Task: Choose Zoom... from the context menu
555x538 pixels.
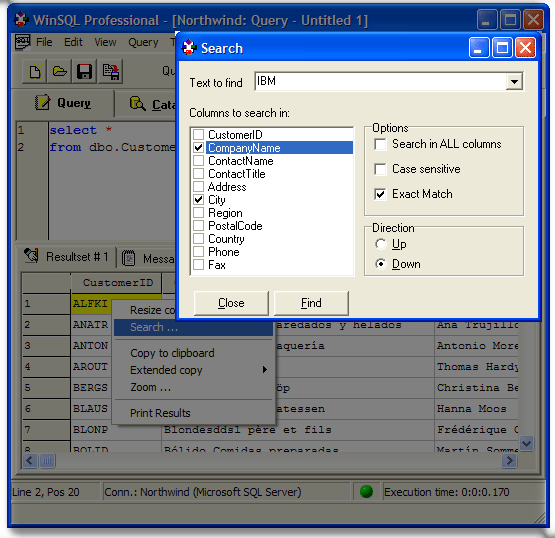Action: coord(193,387)
